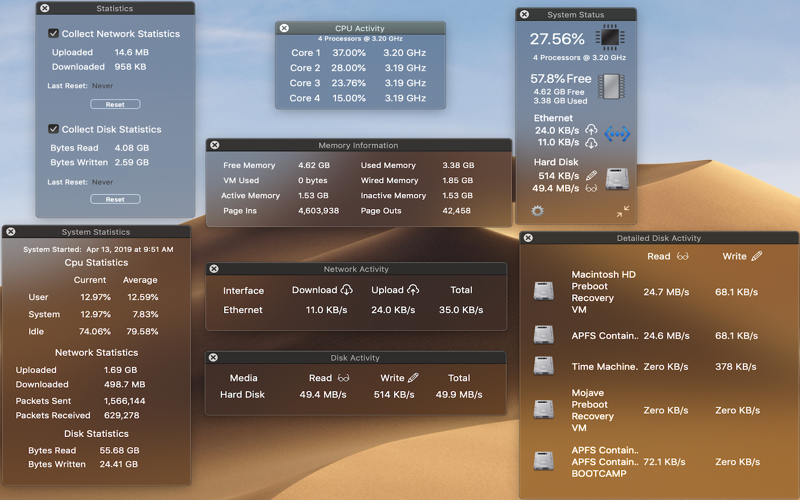
Task: Click the pencil write icon in System Status
Action: point(591,176)
